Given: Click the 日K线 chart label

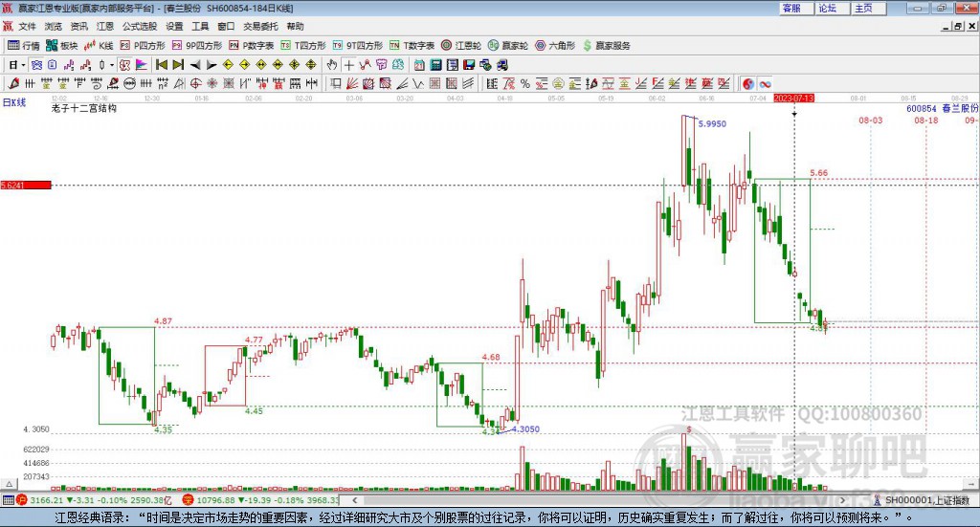Looking at the screenshot, I should click(14, 102).
